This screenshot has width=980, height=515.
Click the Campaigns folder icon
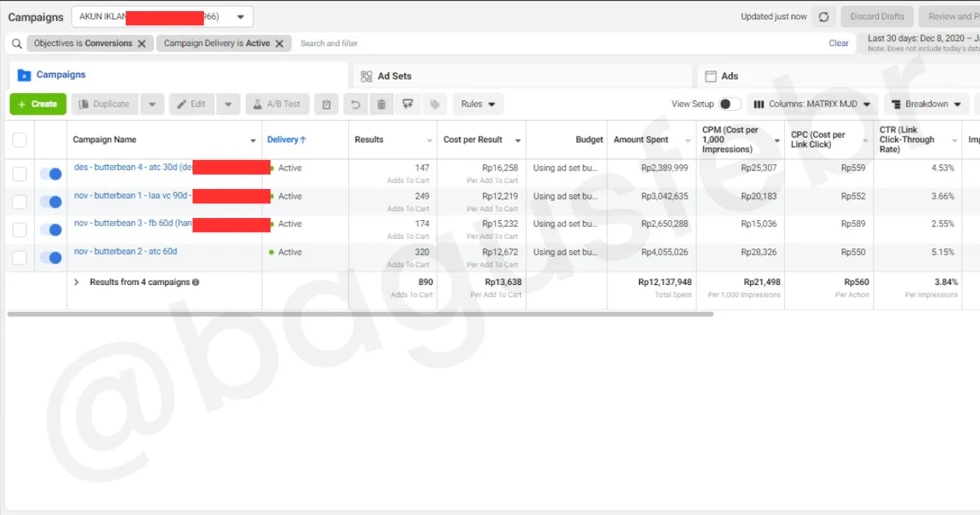(x=24, y=75)
